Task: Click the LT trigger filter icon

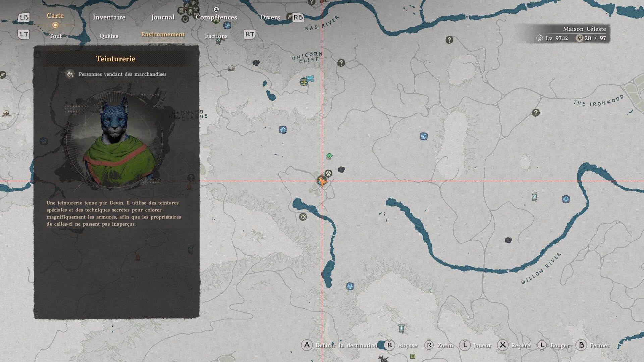Action: 24,34
